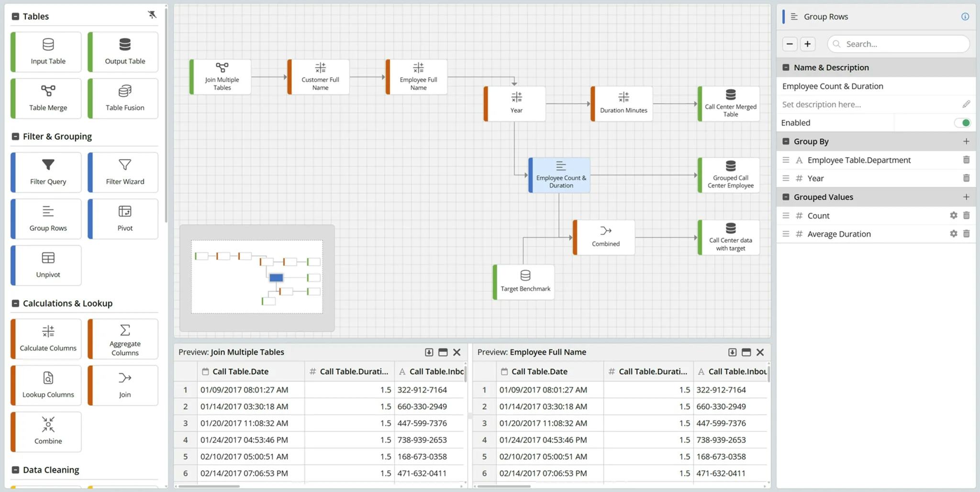Viewport: 980px width, 492px height.
Task: Select the Table Fusion tool
Action: coord(123,98)
